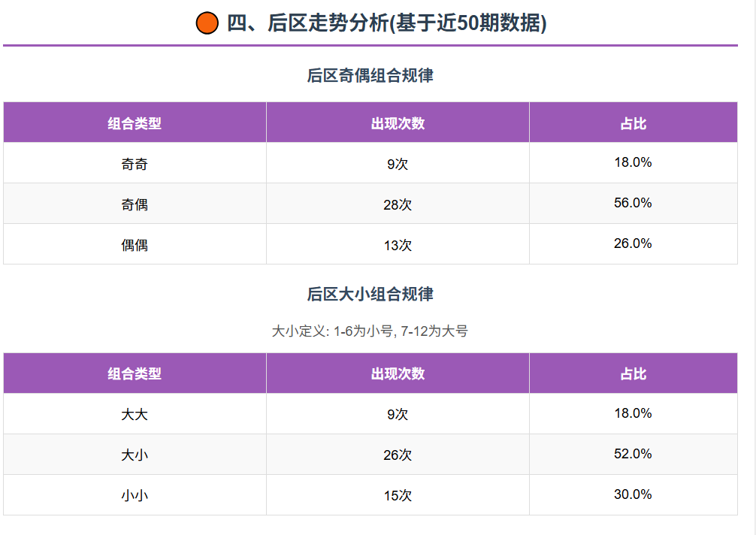756x535 pixels.
Task: Select the 奇奇 combination cell
Action: [x=135, y=164]
